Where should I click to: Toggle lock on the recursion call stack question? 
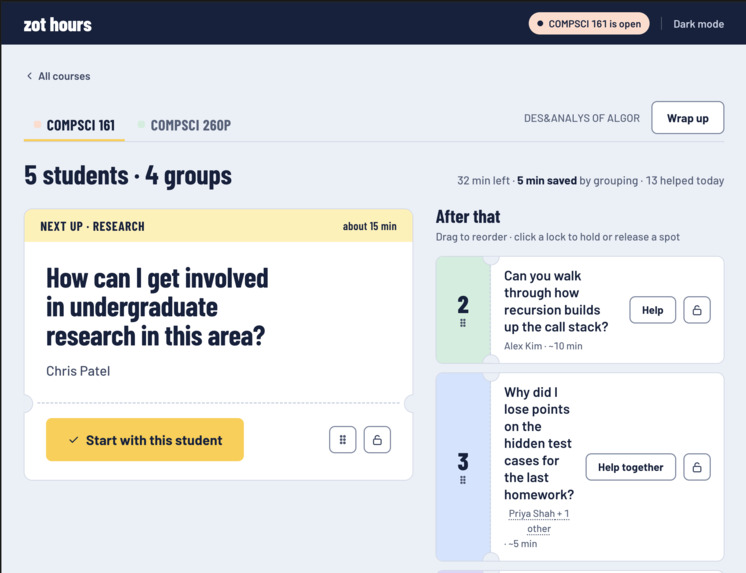coord(697,310)
